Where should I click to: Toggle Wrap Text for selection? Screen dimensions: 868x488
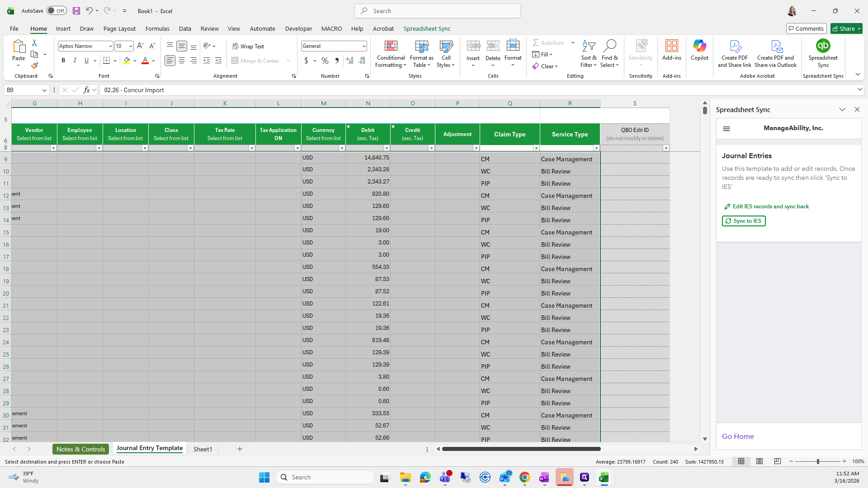248,46
